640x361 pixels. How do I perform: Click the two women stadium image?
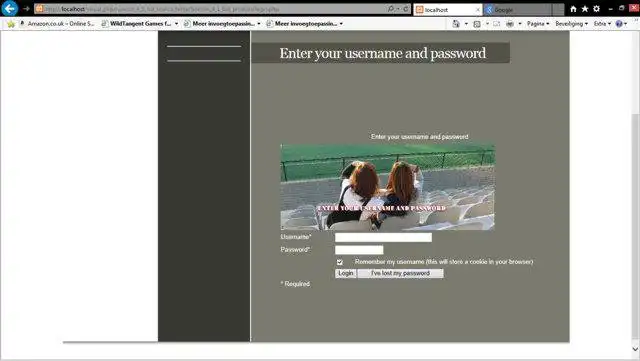coord(387,187)
